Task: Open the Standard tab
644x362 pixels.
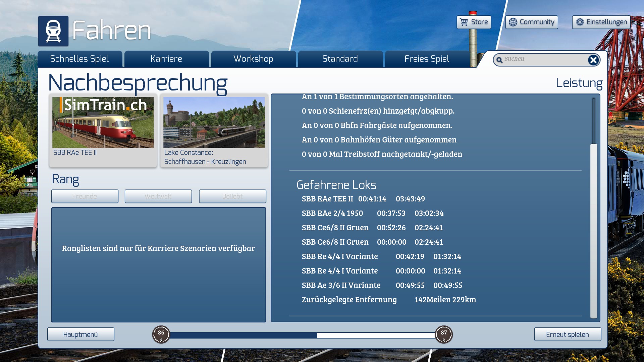Action: coord(340,59)
